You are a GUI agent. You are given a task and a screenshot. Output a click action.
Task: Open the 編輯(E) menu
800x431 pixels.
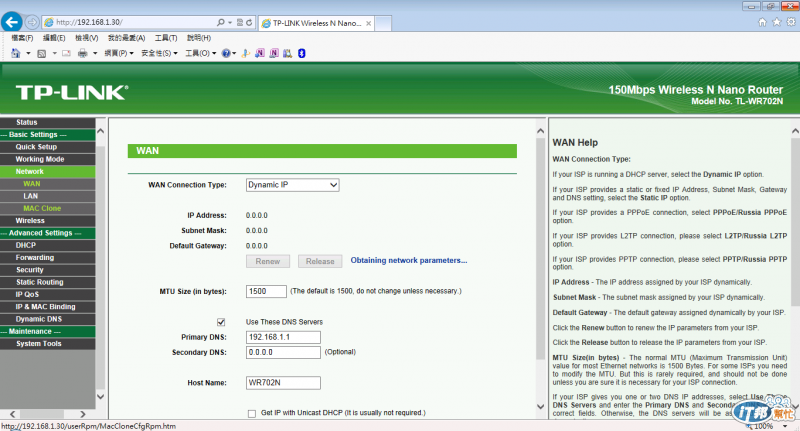pos(54,38)
